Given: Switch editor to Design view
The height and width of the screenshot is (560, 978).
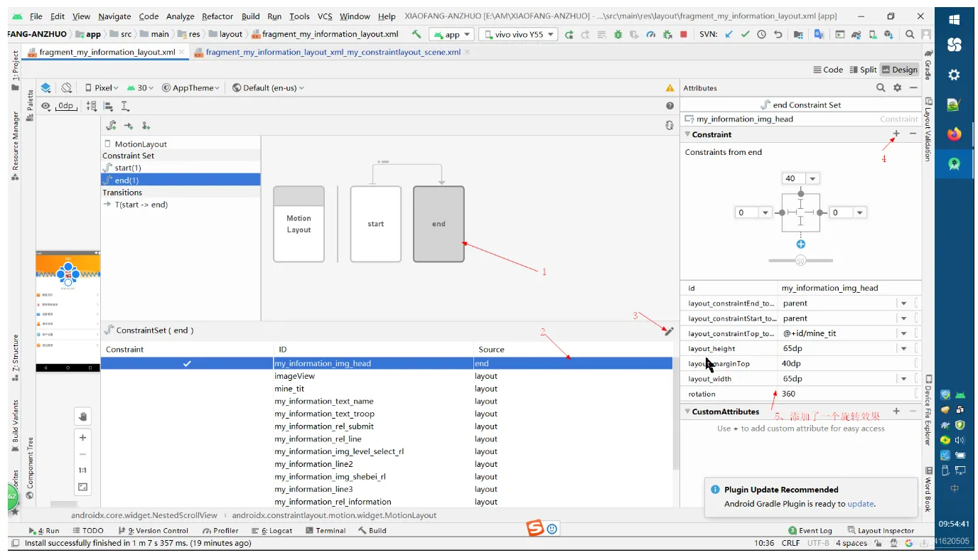Looking at the screenshot, I should [x=899, y=70].
